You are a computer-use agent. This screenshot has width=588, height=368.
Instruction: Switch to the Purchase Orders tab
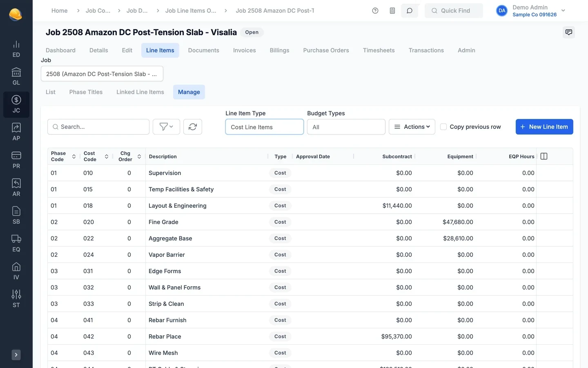coord(326,50)
